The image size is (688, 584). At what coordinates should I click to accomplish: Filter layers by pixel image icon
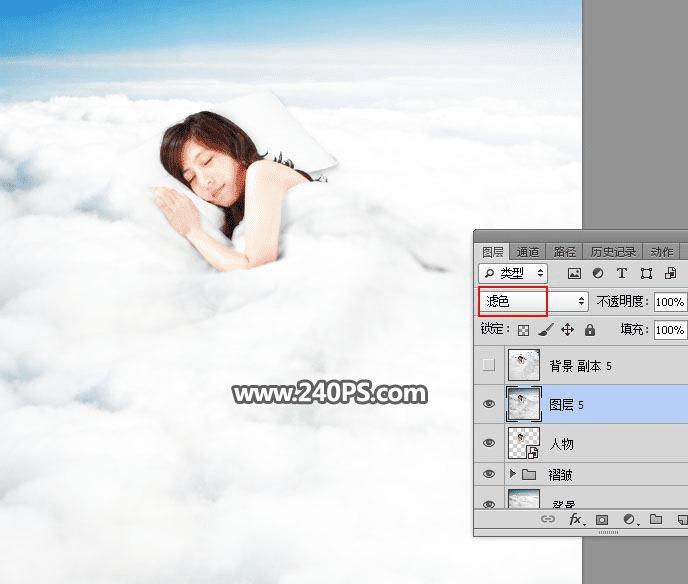(574, 273)
